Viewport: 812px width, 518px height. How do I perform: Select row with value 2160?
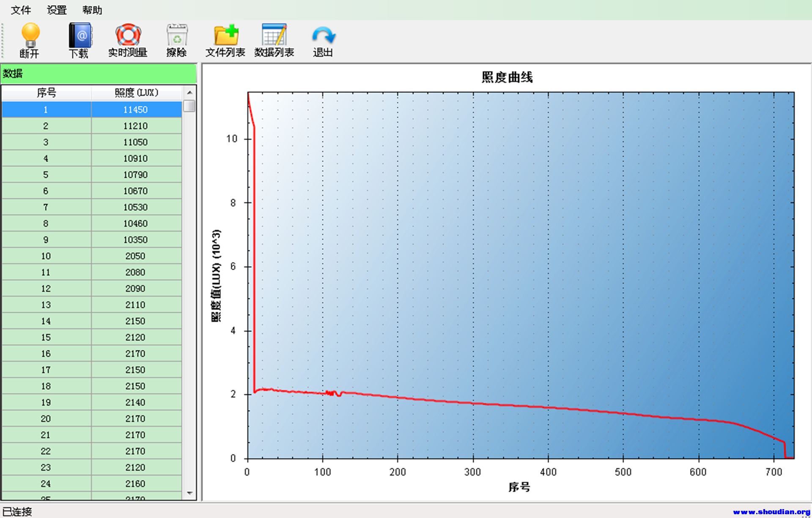pyautogui.click(x=92, y=484)
